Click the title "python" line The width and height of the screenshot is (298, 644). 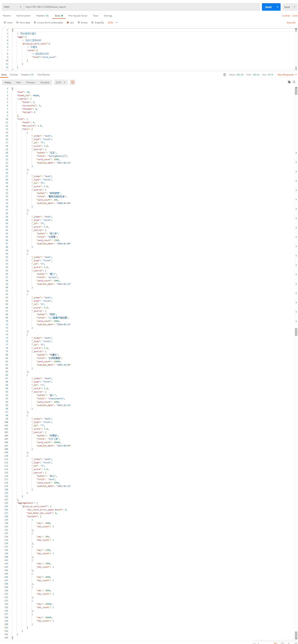click(48, 277)
